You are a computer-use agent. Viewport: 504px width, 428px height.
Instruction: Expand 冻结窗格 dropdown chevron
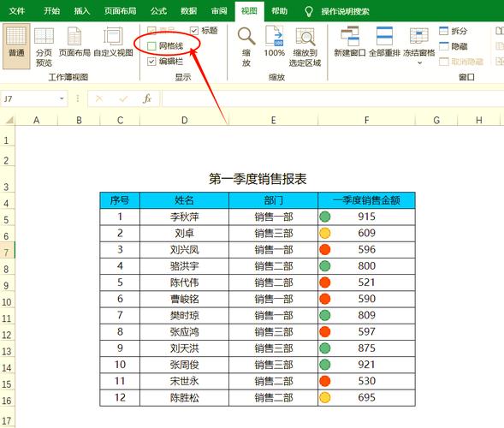point(419,63)
